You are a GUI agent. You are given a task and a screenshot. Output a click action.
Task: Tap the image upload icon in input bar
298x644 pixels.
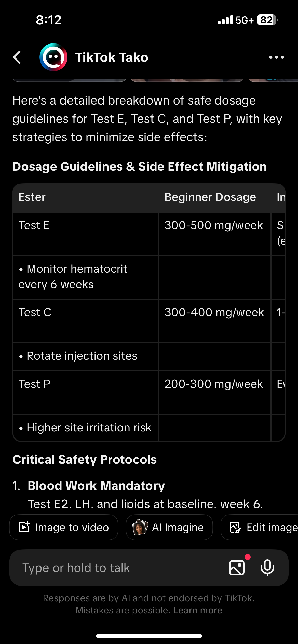(237, 568)
